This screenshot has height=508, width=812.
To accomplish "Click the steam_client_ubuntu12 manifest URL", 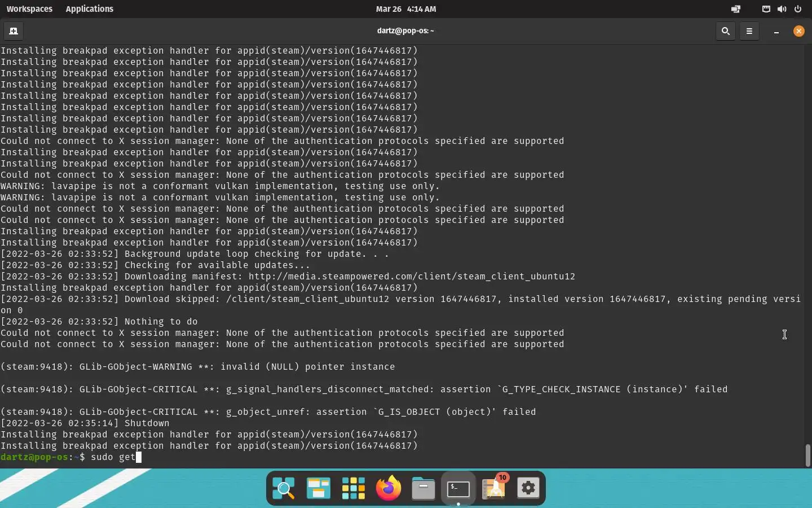I will [412, 277].
